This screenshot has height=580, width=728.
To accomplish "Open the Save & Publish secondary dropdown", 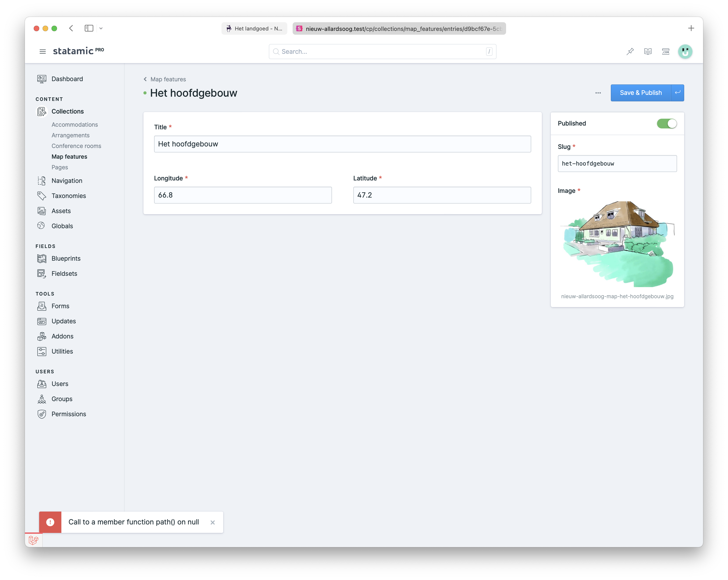I will tap(677, 93).
